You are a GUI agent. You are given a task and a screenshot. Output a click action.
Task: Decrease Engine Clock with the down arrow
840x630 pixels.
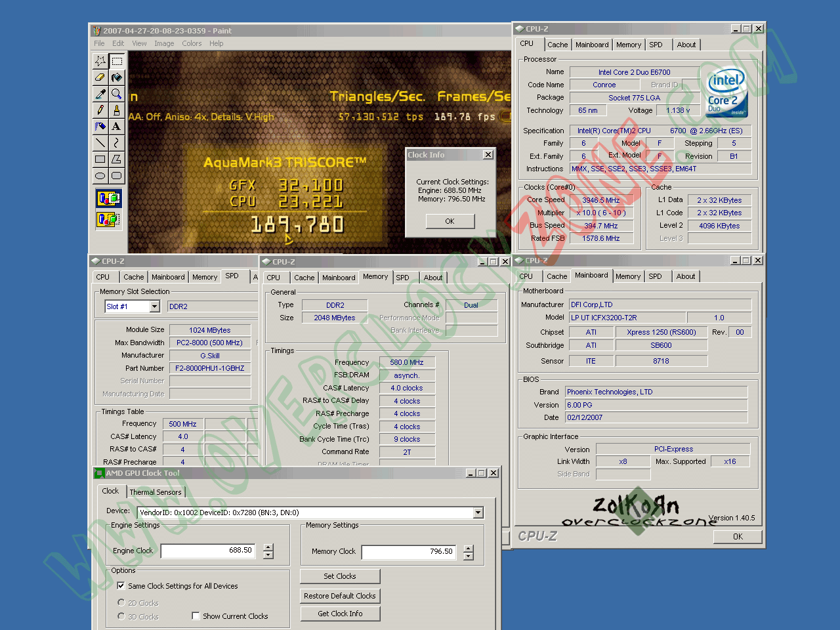[x=268, y=555]
